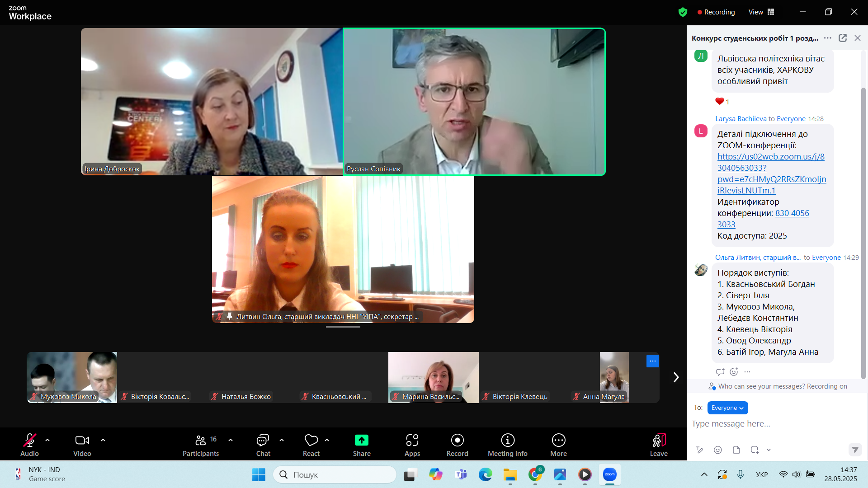Open the us02web.zoom.us conference link
The image size is (868, 488).
tap(771, 174)
